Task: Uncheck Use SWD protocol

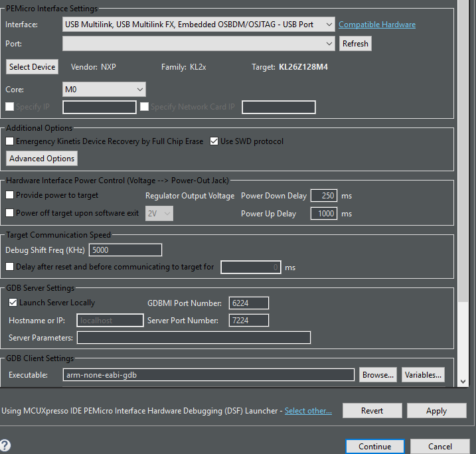Action: coord(214,141)
